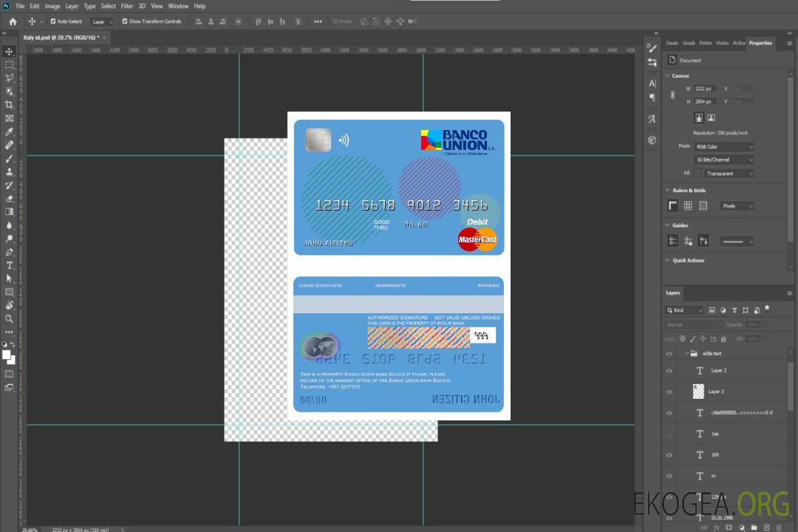Screen dimensions: 798x532
Task: Open Auto-Select Layer dropdown
Action: (102, 21)
